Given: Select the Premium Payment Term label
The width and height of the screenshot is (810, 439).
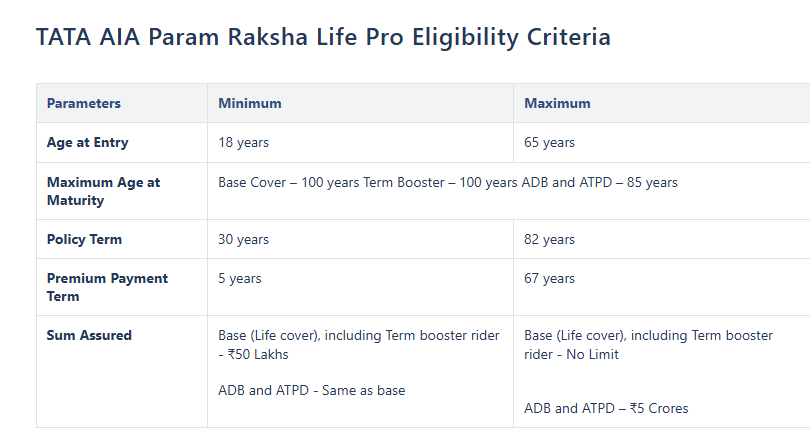Looking at the screenshot, I should pyautogui.click(x=107, y=287).
